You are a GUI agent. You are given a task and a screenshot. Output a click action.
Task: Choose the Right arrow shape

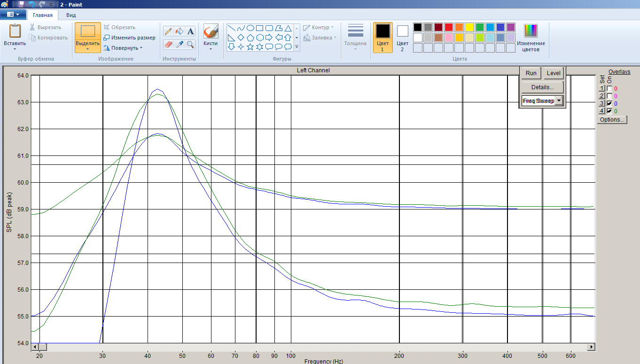(x=269, y=38)
